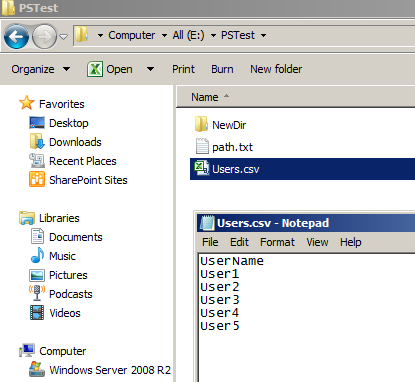Click Print in the toolbar
The height and width of the screenshot is (382, 415).
click(x=183, y=69)
